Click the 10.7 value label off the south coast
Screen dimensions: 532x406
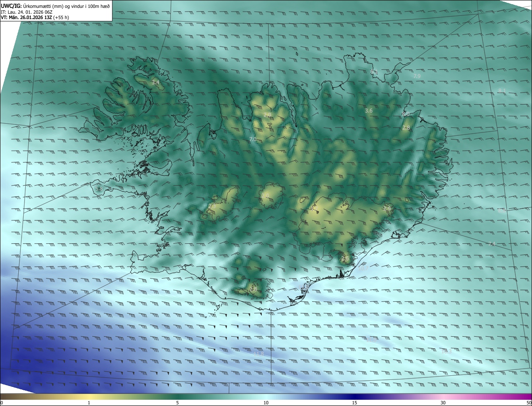(363, 269)
